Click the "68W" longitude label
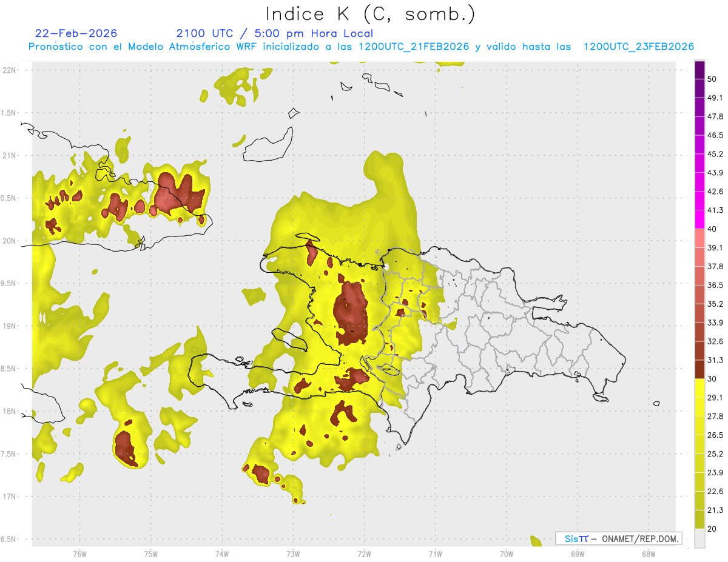The width and height of the screenshot is (728, 562). pyautogui.click(x=649, y=554)
